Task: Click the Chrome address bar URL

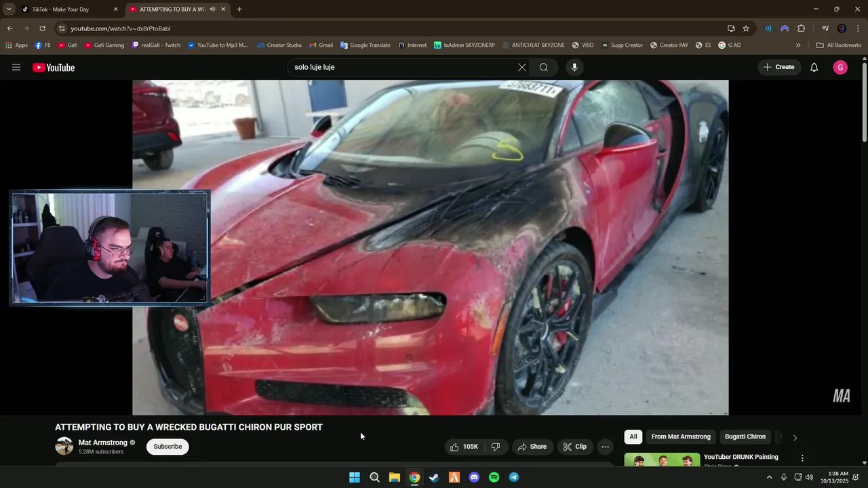Action: (x=121, y=28)
